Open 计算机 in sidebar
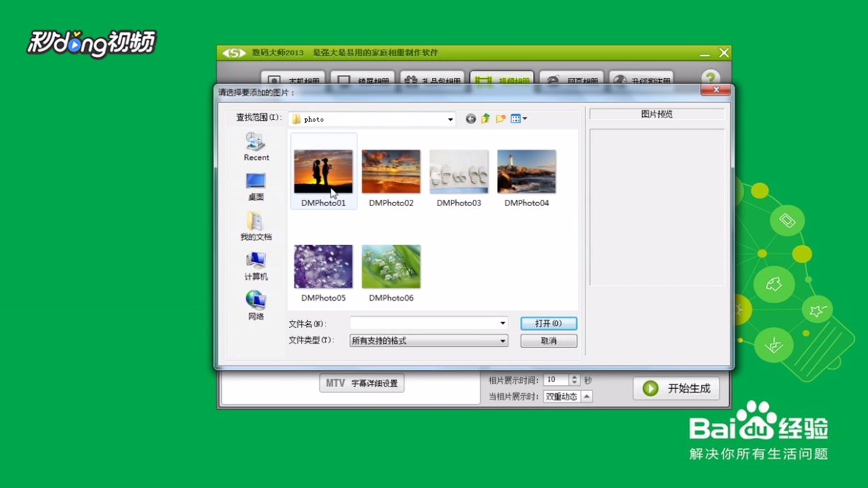The height and width of the screenshot is (488, 868). click(x=256, y=266)
